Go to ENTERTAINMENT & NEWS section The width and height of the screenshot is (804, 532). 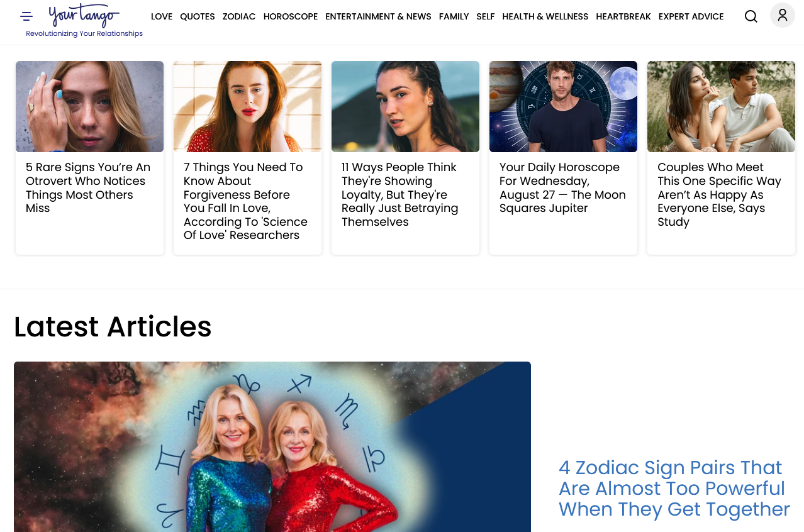point(378,16)
